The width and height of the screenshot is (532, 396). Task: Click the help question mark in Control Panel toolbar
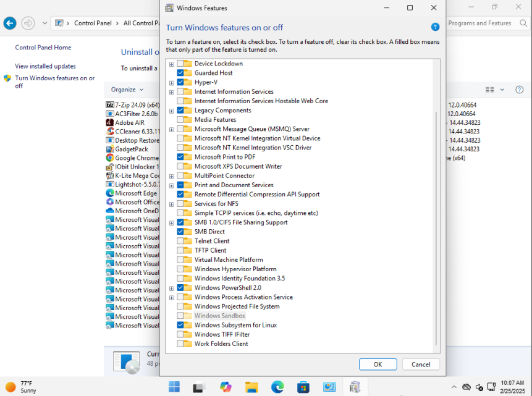pyautogui.click(x=519, y=90)
